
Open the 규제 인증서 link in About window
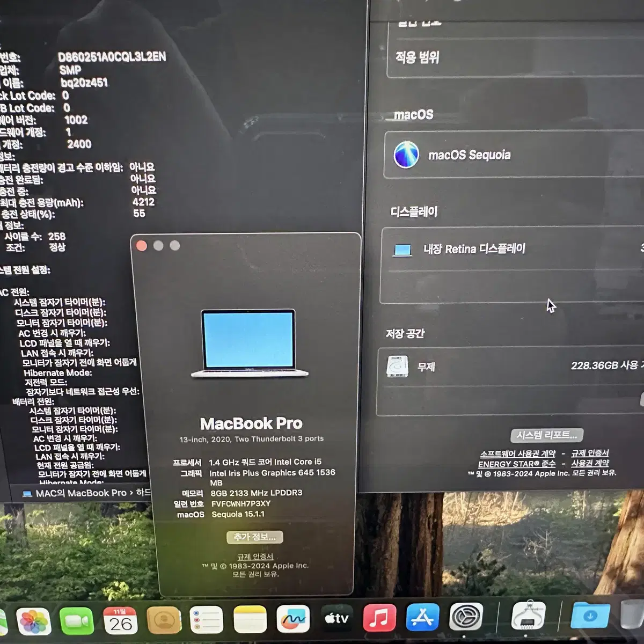coord(255,557)
